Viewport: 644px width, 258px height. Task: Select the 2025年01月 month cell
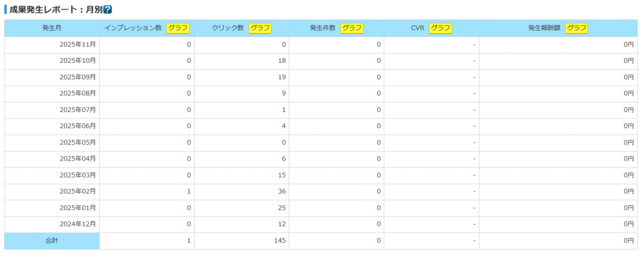point(79,208)
